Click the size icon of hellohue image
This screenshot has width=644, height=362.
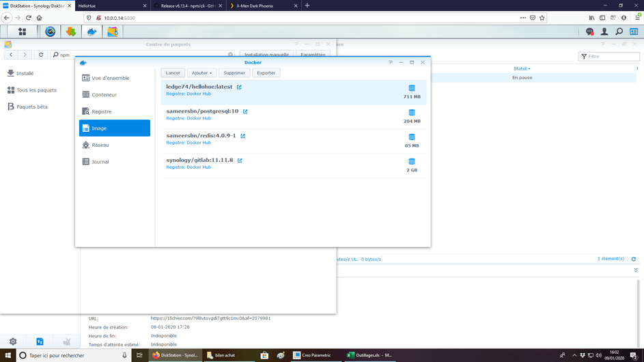point(412,88)
